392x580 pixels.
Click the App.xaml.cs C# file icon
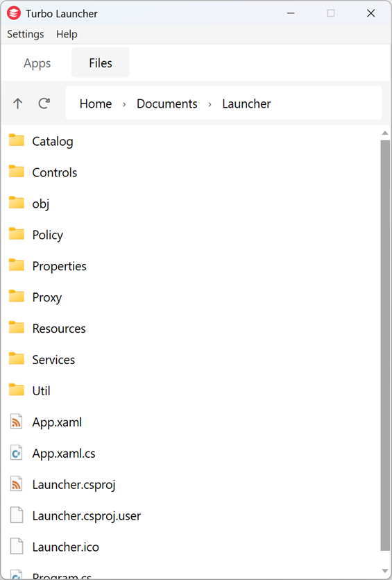[16, 453]
